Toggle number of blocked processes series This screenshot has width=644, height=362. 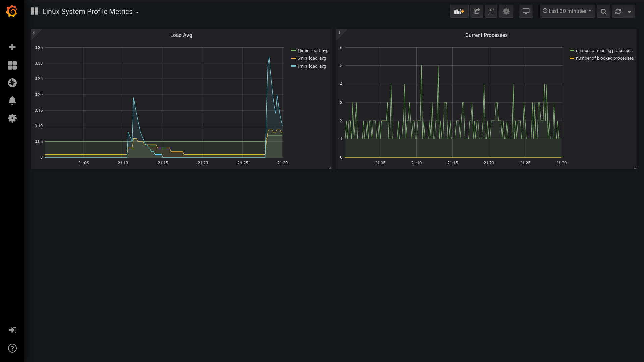605,58
